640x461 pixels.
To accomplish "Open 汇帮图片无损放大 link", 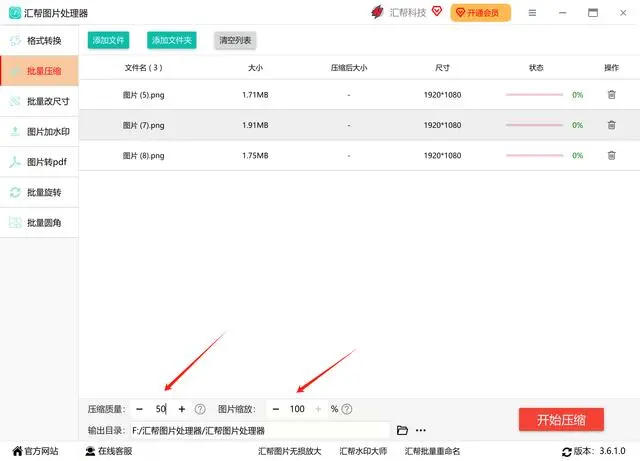I will point(290,451).
